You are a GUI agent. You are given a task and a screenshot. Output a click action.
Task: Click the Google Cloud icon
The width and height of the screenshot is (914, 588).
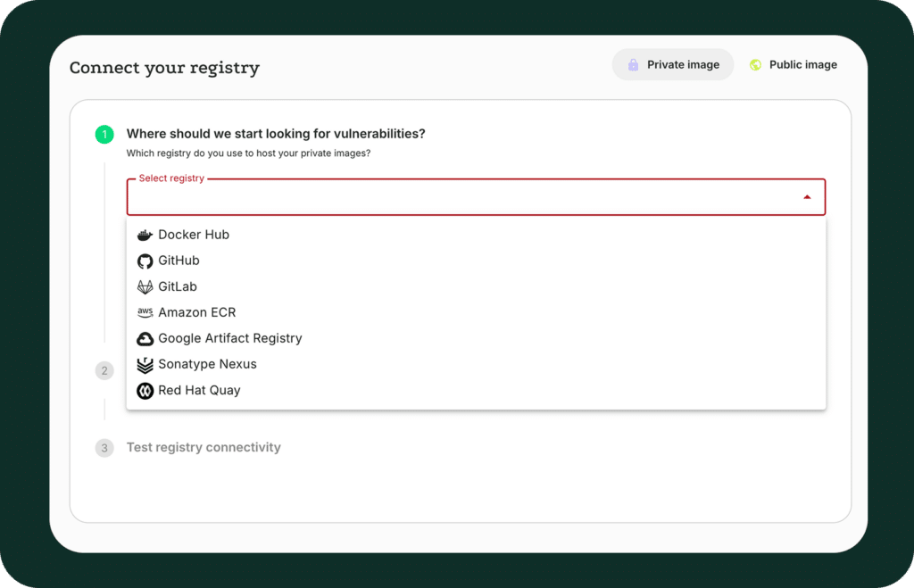point(145,338)
